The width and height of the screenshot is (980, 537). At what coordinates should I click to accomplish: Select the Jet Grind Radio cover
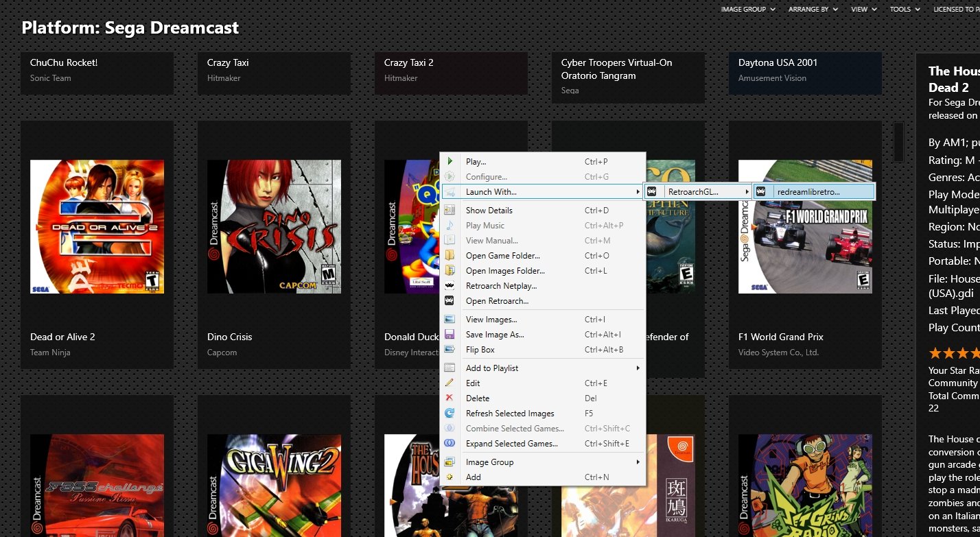(805, 486)
